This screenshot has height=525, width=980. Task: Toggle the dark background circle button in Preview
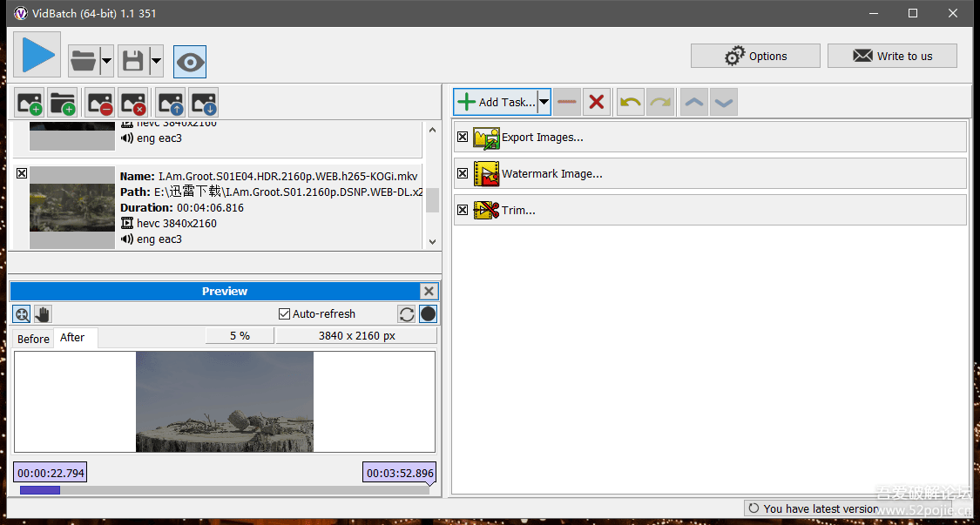point(428,313)
